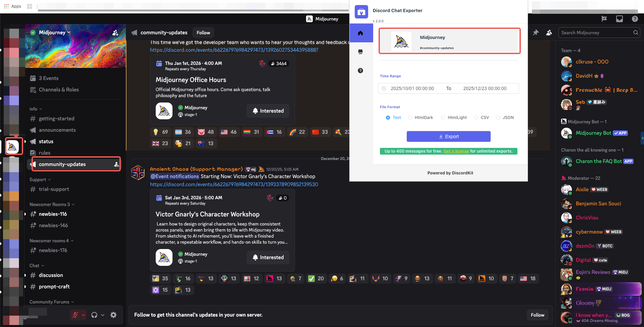Click Interested on Midjourney Office Hours event
The image size is (644, 327).
tap(268, 111)
